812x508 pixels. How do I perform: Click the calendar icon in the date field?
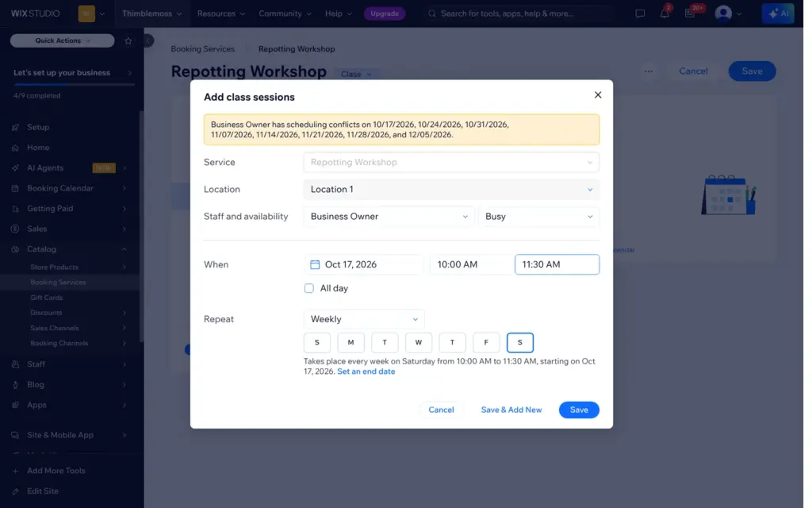pos(314,264)
